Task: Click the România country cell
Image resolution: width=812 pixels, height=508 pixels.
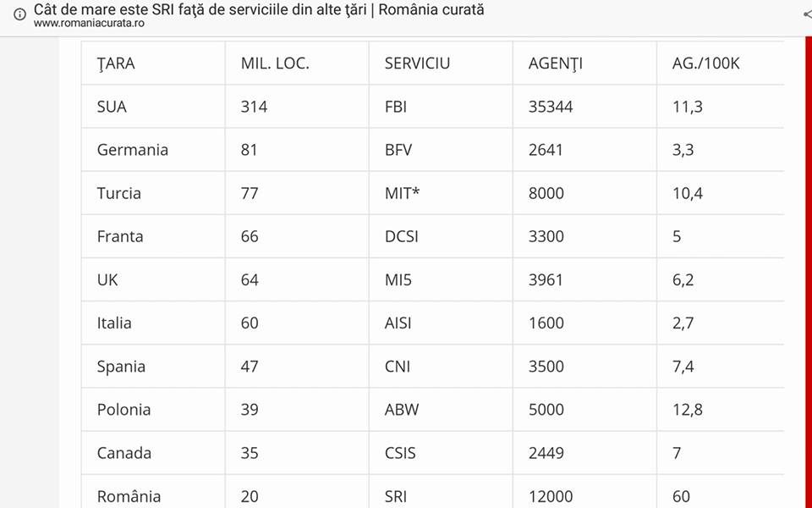Action: click(129, 496)
